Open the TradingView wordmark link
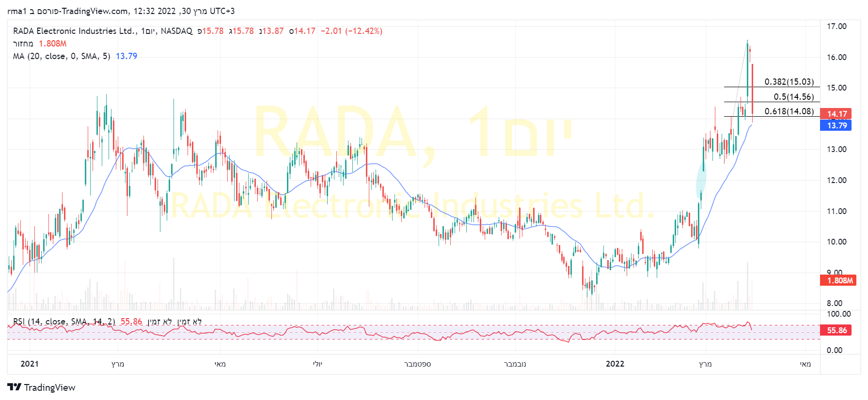The width and height of the screenshot is (868, 400). click(x=49, y=387)
